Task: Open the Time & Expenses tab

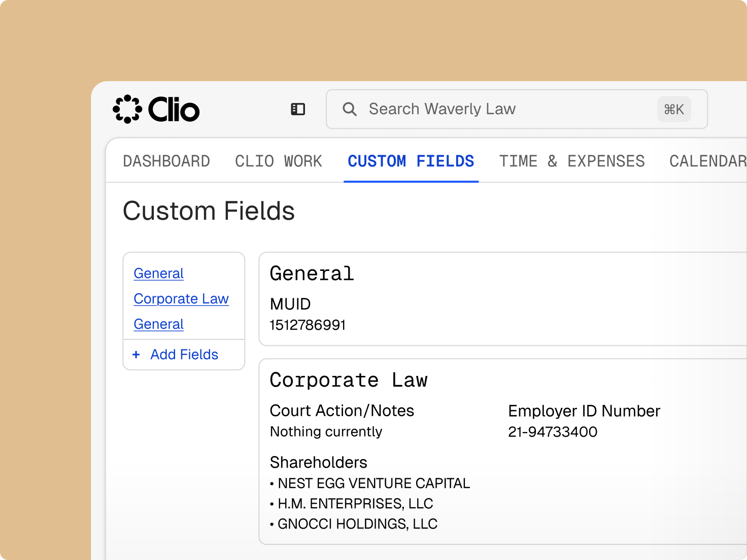Action: (x=572, y=161)
